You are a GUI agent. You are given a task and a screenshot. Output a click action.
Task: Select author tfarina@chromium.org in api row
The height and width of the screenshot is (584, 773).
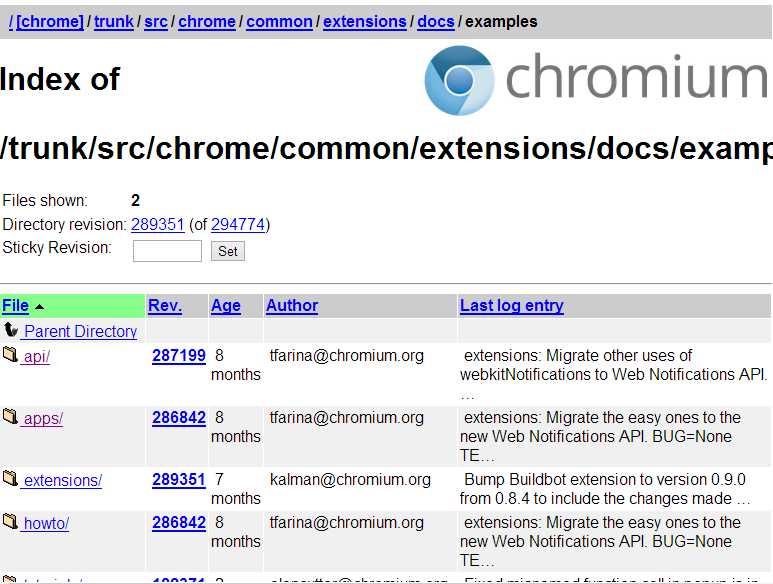(347, 355)
